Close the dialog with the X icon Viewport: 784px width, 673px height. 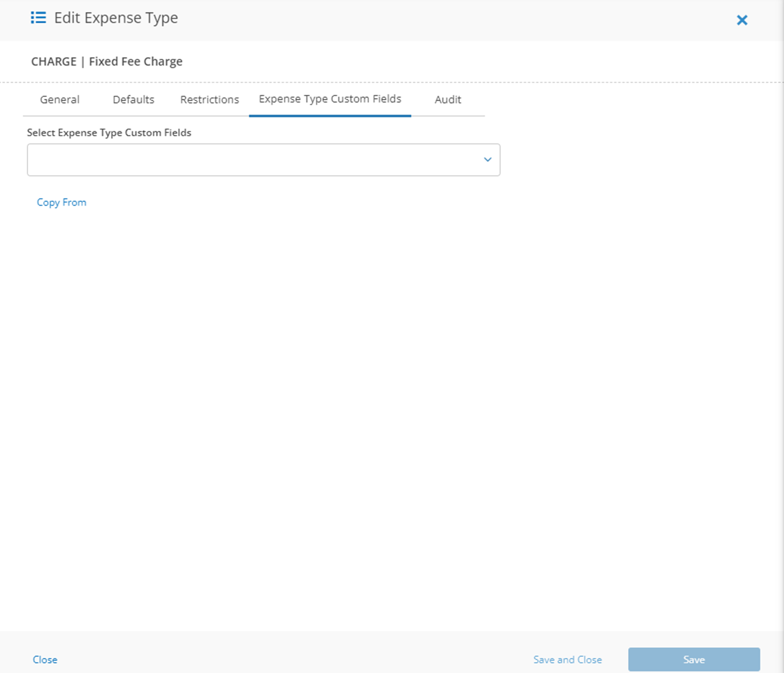click(742, 20)
